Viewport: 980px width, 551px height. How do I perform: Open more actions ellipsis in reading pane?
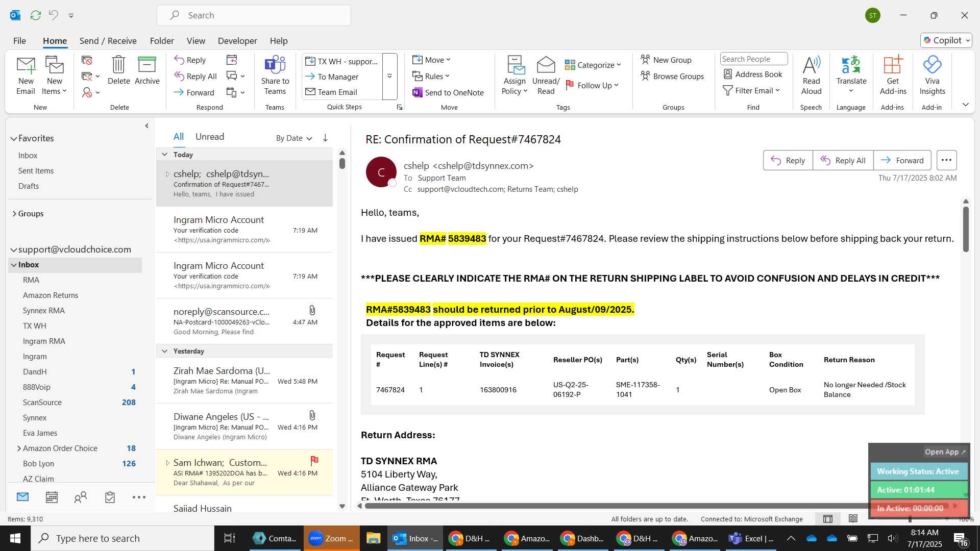point(946,160)
